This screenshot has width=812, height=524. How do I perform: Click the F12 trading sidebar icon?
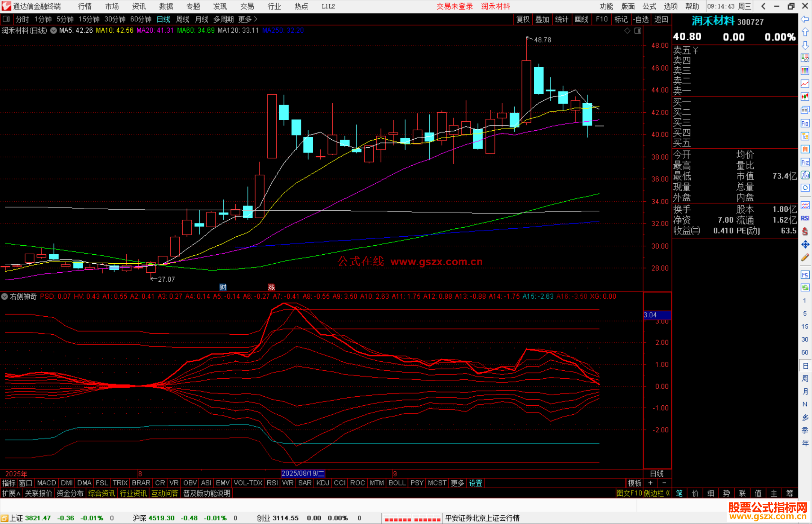[805, 162]
